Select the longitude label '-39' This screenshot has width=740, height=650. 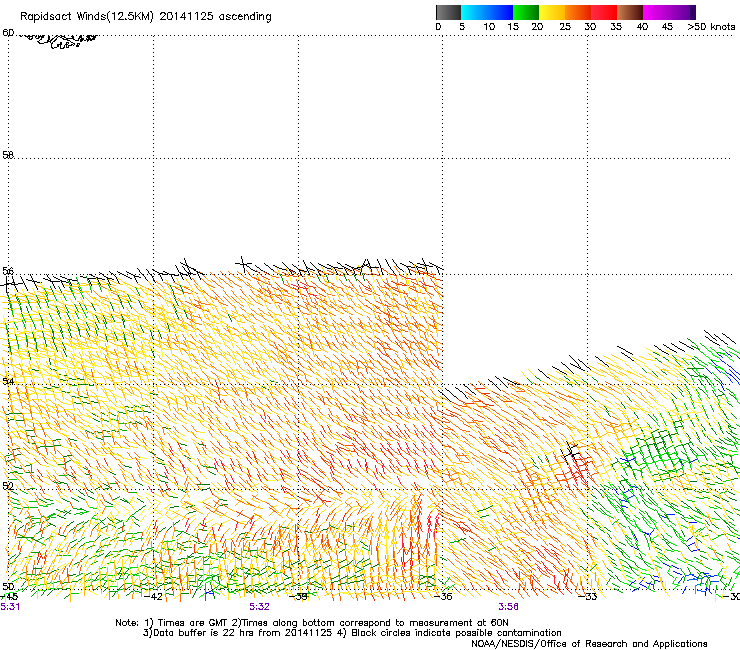(x=298, y=597)
